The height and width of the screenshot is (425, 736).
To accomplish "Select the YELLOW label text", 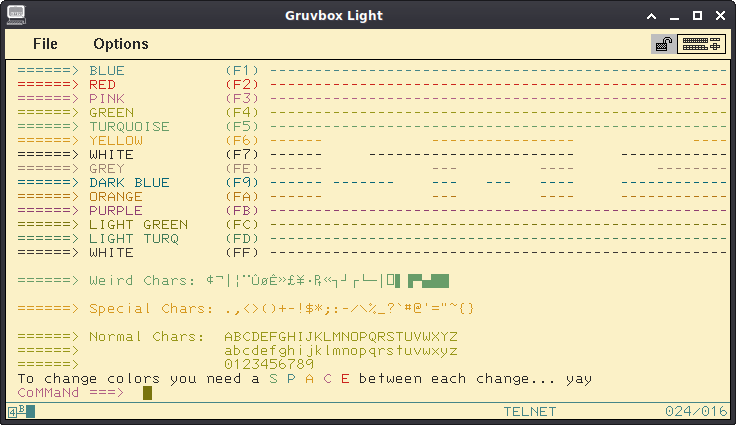I will 116,140.
